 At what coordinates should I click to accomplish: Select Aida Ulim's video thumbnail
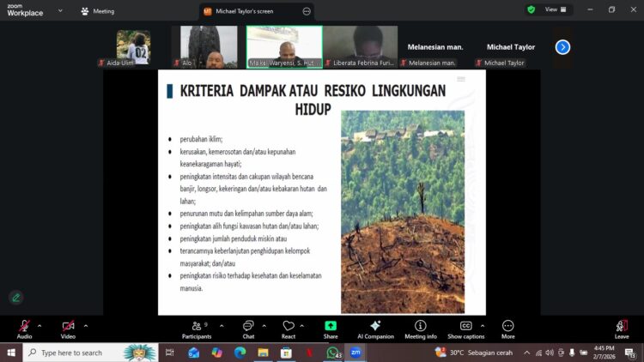(x=133, y=47)
